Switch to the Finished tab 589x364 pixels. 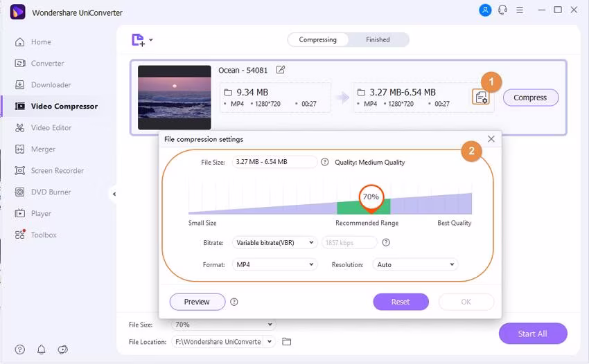click(x=378, y=39)
